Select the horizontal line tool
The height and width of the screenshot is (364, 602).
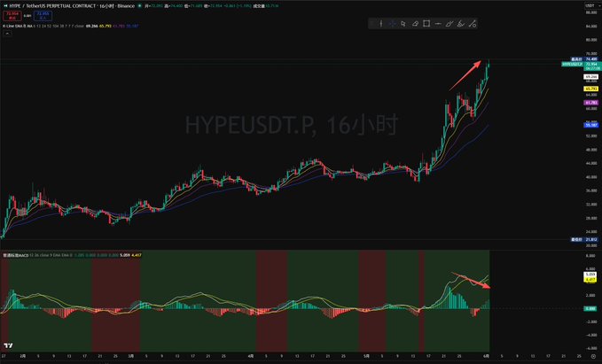438,24
